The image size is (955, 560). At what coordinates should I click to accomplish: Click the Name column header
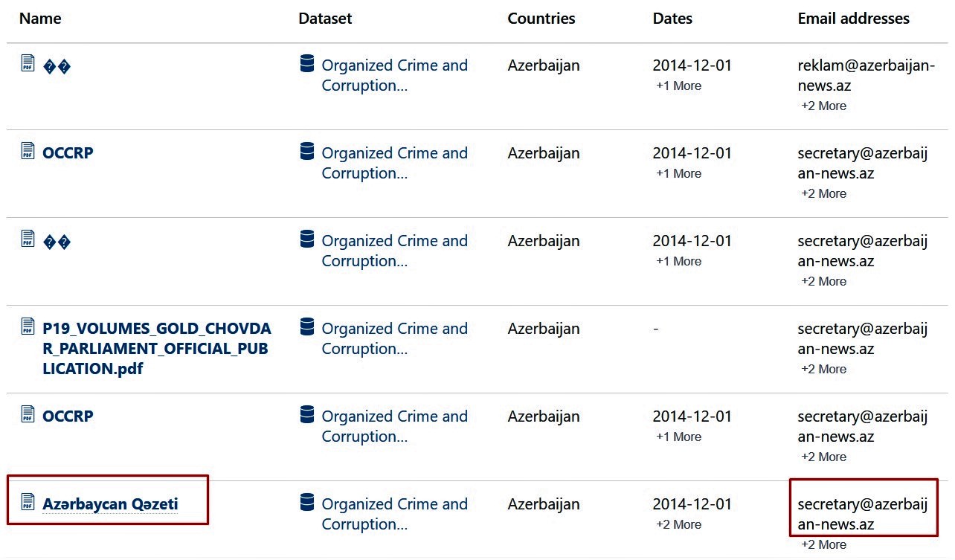coord(40,19)
